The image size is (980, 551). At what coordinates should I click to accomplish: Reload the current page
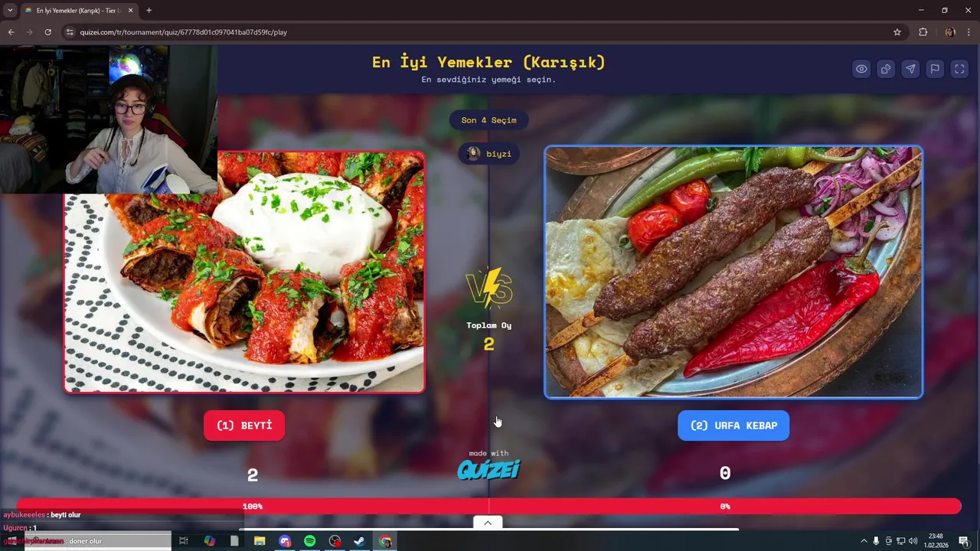click(47, 32)
